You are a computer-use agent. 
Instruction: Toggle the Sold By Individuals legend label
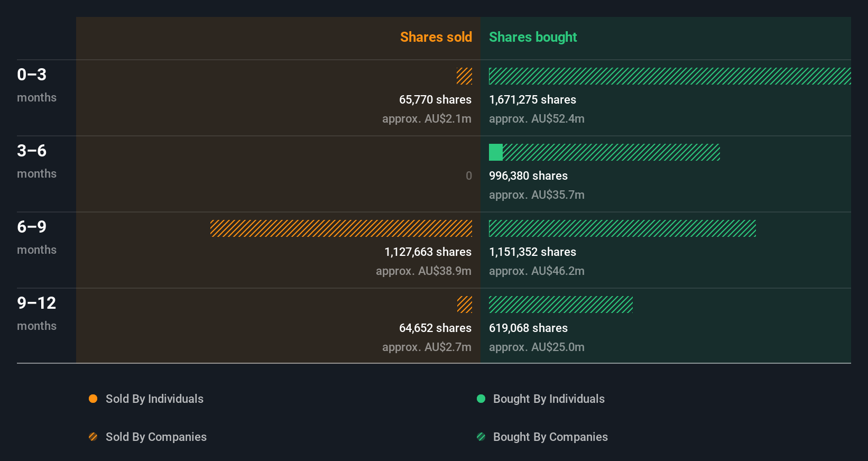154,399
